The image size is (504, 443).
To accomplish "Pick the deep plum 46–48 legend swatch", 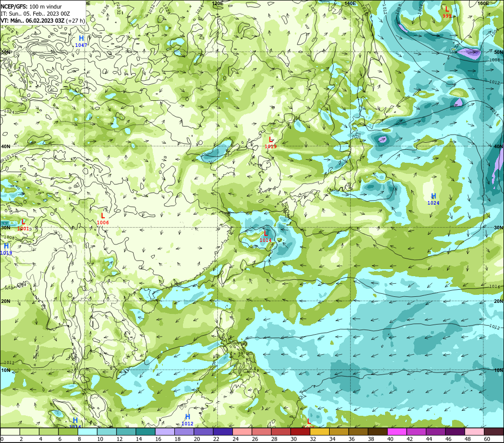I will point(455,431).
